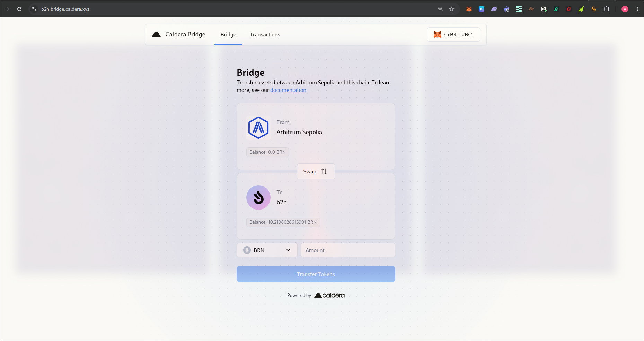Click the orange wavy lines extension icon

tap(531, 9)
